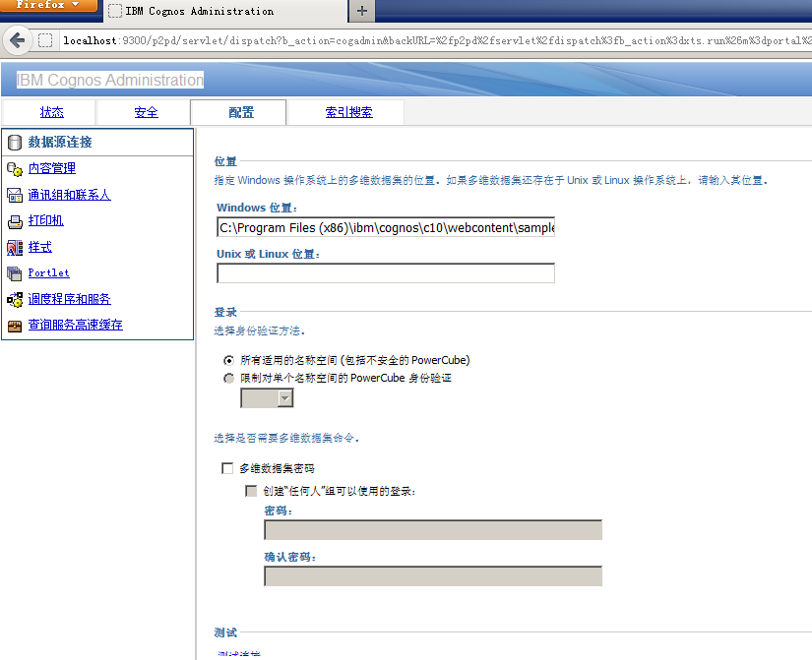
Task: Select restrict PowerCube to single namespace radio
Action: click(x=228, y=379)
